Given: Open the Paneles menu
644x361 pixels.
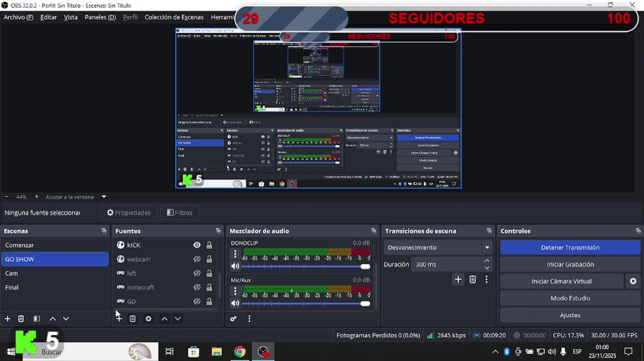Looking at the screenshot, I should [x=100, y=17].
